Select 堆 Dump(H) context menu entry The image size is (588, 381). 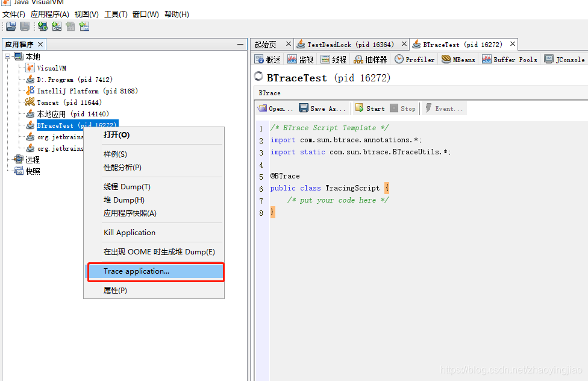click(x=154, y=200)
